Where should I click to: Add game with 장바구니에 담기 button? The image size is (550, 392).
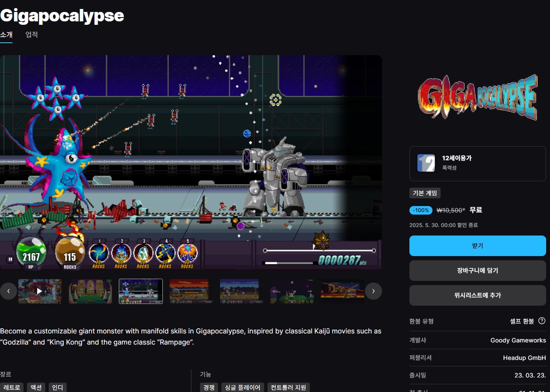477,271
